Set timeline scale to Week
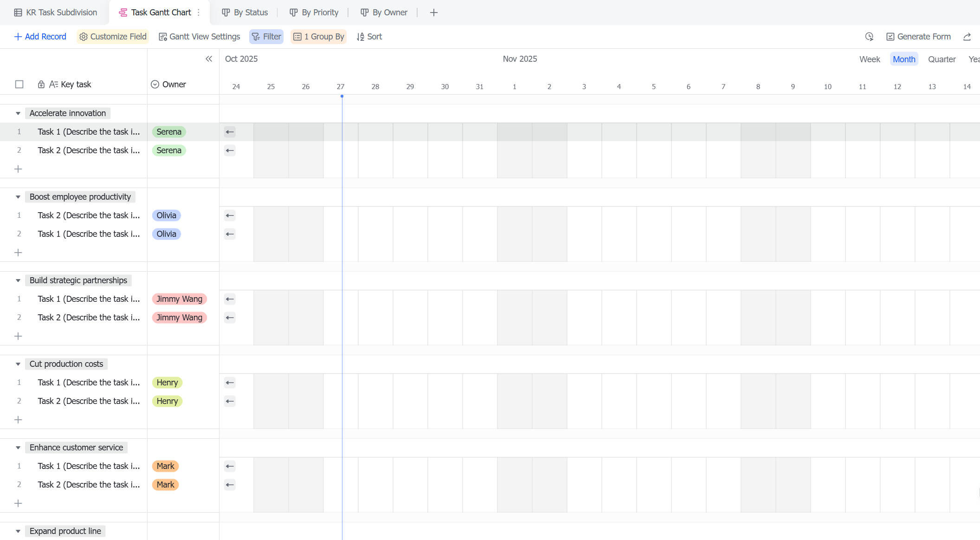 pyautogui.click(x=870, y=59)
